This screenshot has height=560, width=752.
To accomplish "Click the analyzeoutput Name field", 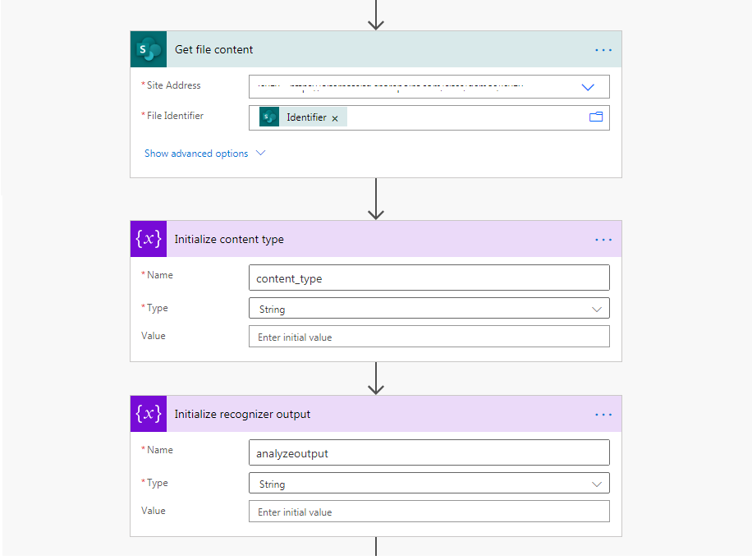I will pos(429,452).
